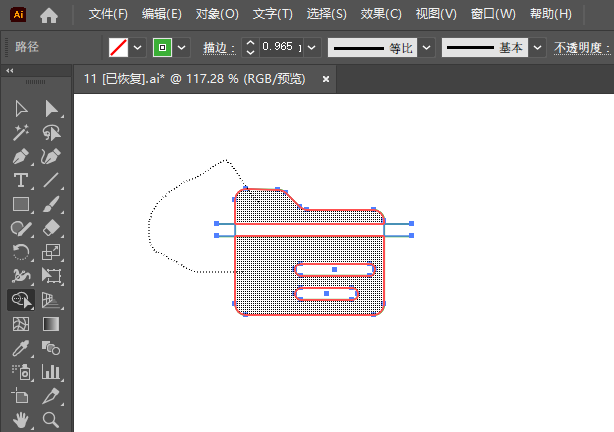Select the Shaper tool

(x=21, y=228)
